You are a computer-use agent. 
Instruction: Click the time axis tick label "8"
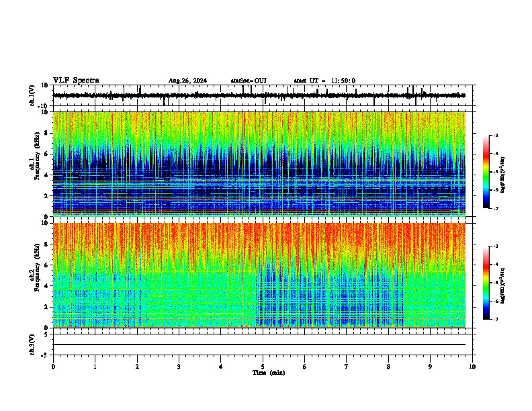(x=388, y=367)
